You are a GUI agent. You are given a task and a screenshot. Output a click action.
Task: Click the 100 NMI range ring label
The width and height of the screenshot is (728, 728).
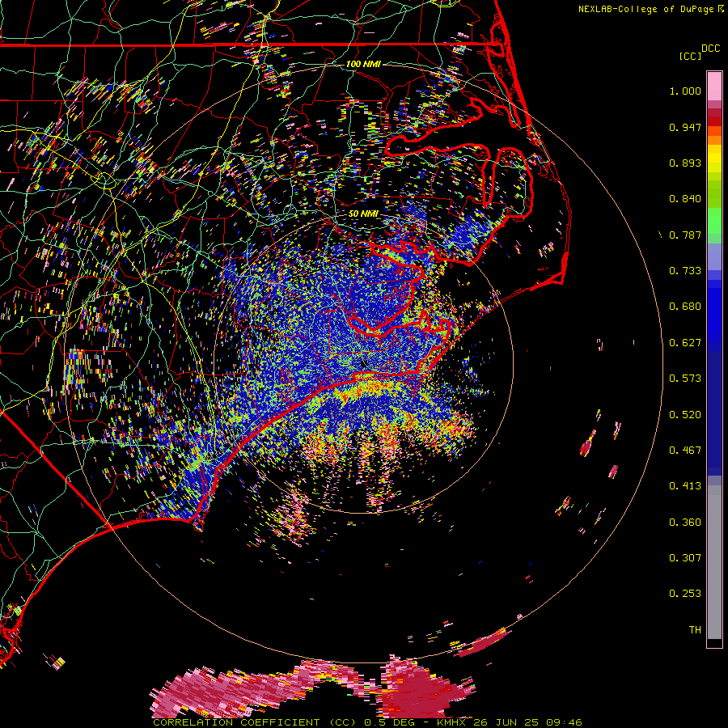click(x=363, y=64)
